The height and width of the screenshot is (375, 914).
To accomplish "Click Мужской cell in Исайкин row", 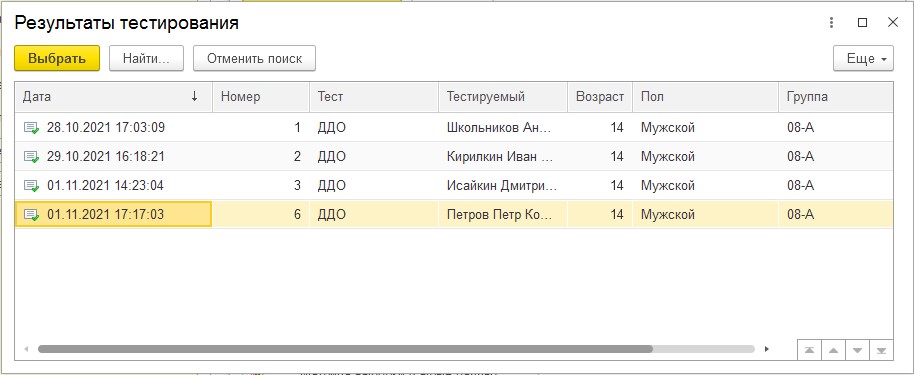I will [x=705, y=186].
